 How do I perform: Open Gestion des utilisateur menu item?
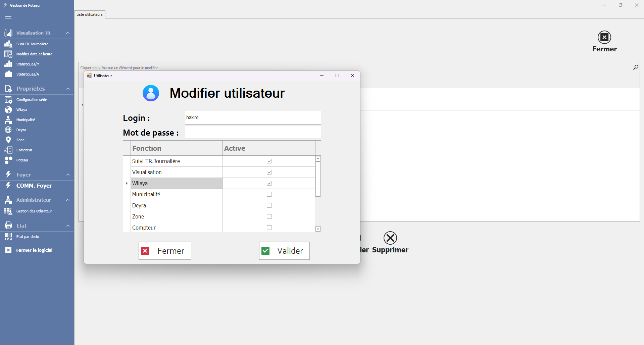pos(34,211)
